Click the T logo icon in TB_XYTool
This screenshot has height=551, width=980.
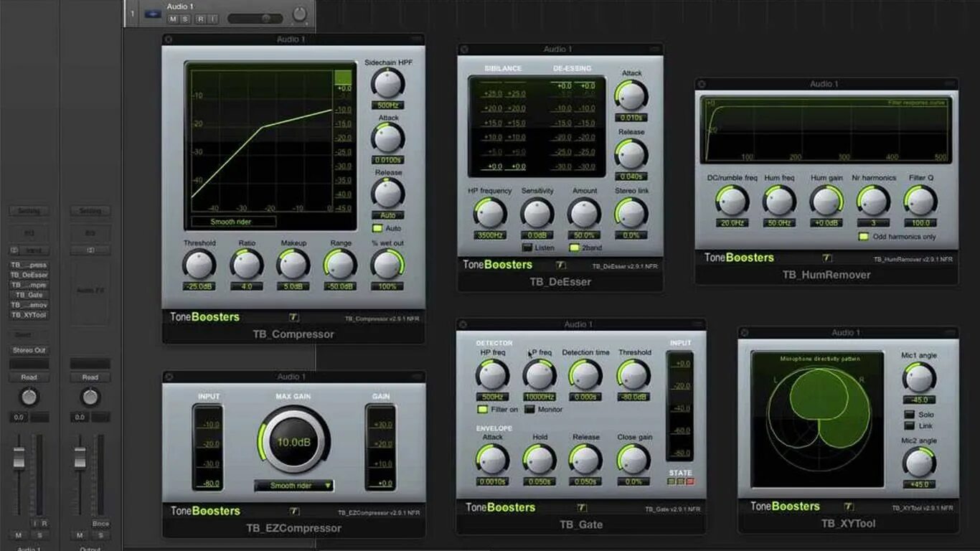[849, 507]
